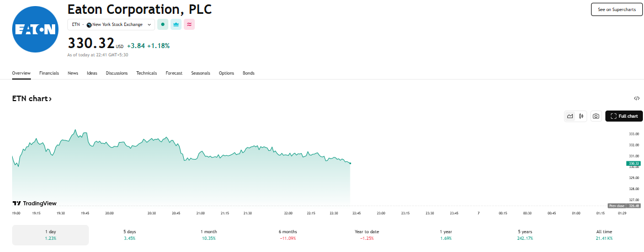Open the Full chart button
644x252 pixels.
pos(624,117)
